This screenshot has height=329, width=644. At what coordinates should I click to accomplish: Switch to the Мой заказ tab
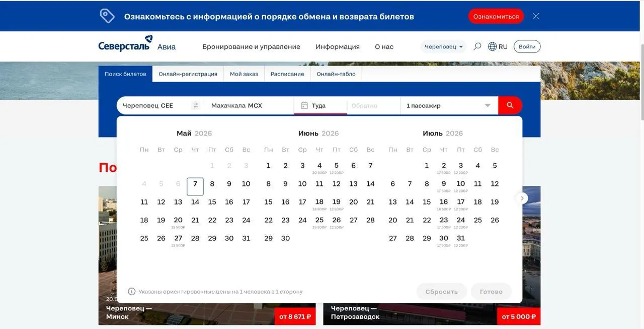coord(244,74)
